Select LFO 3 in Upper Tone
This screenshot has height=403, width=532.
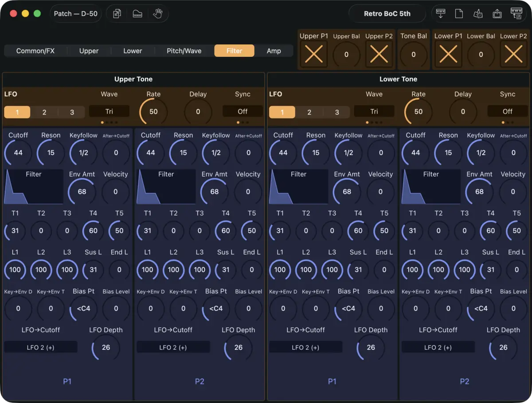[72, 112]
